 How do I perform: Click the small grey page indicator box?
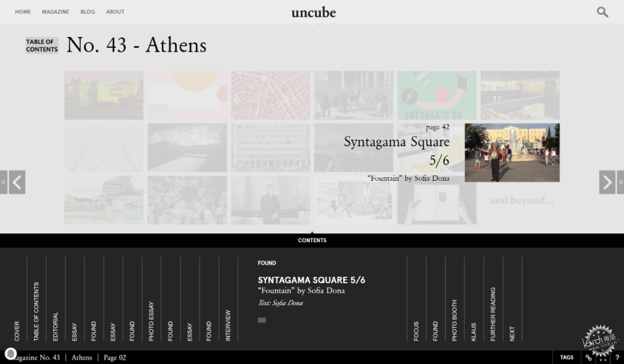[x=262, y=320]
